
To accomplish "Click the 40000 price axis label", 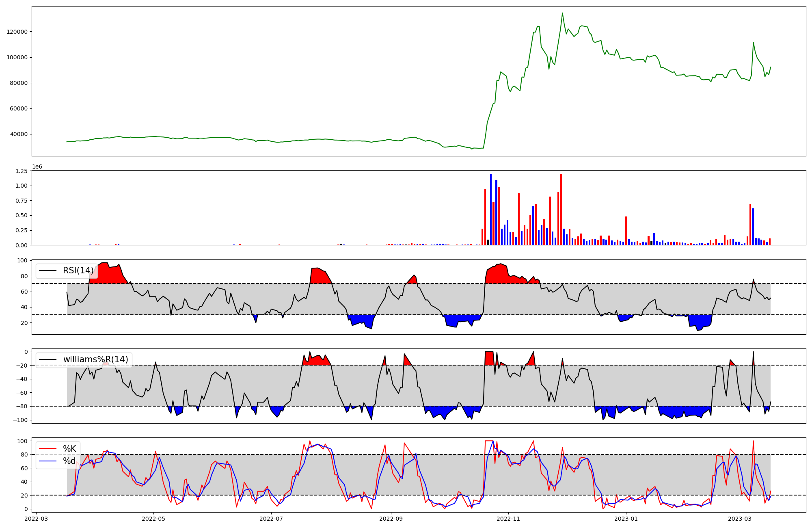I will click(x=19, y=134).
